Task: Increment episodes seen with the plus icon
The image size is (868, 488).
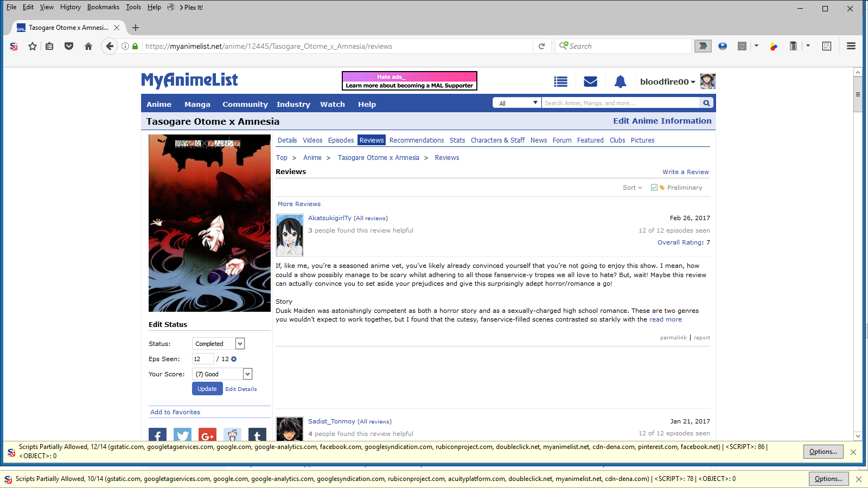Action: pyautogui.click(x=234, y=359)
